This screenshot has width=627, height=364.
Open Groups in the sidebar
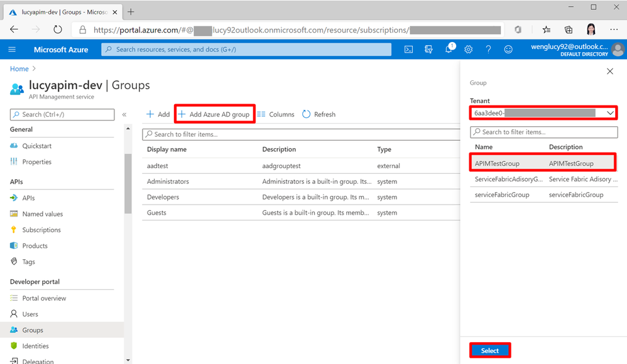click(33, 330)
